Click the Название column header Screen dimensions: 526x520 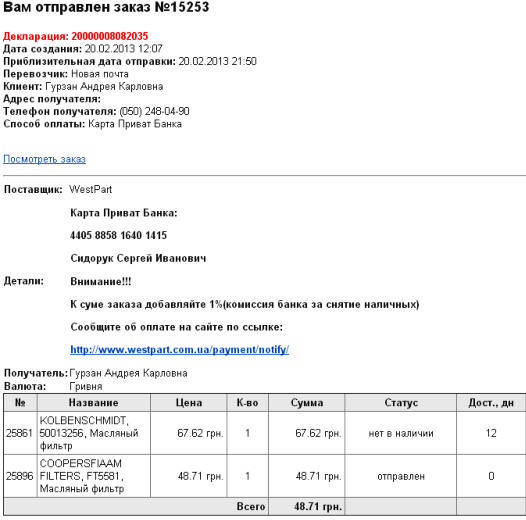(94, 403)
